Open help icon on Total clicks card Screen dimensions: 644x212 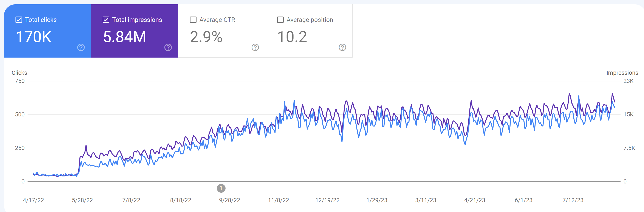tap(81, 47)
